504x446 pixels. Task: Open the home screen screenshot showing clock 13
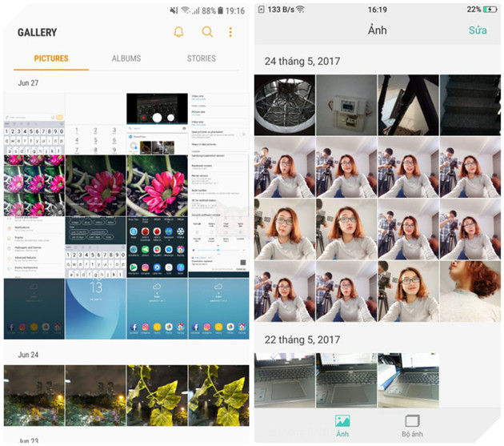coord(95,308)
